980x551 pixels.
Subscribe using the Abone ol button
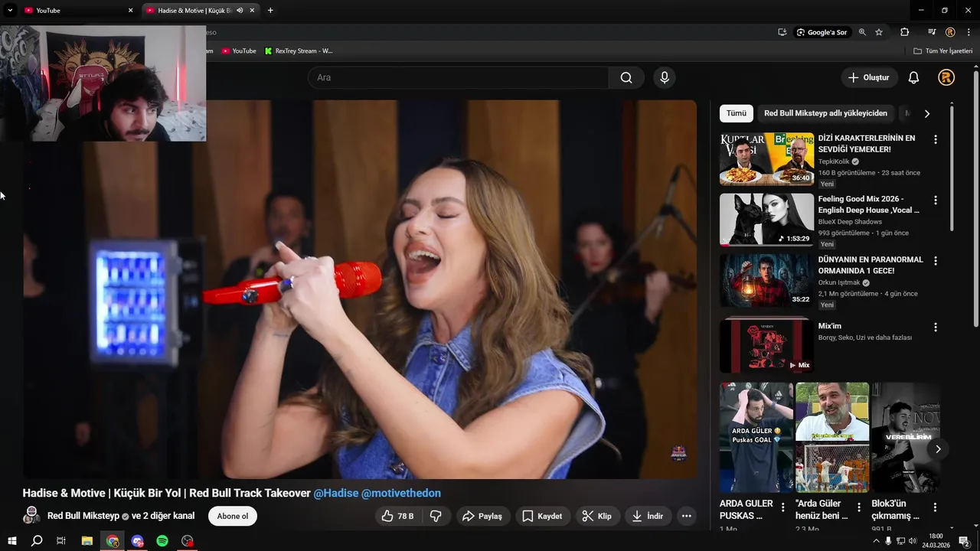coord(233,516)
